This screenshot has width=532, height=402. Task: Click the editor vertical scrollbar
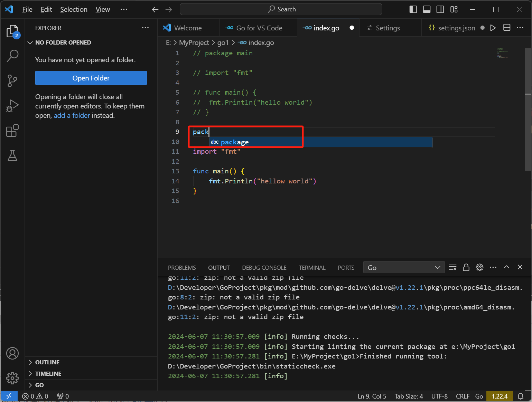[528, 109]
